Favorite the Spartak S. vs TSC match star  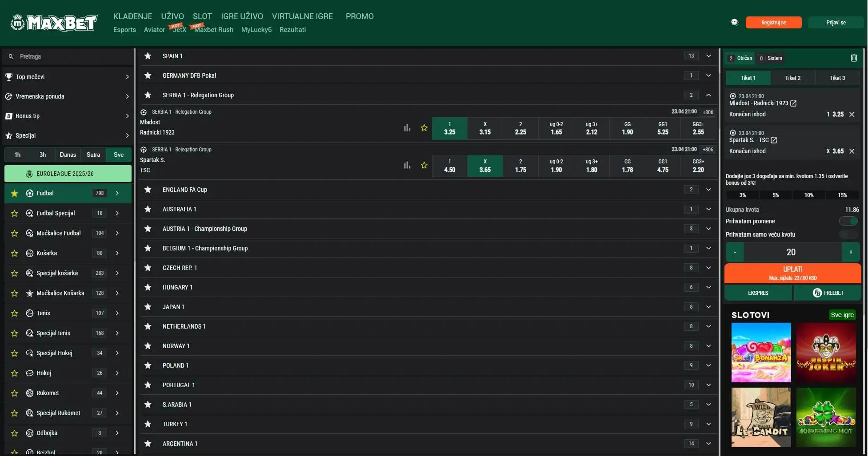pyautogui.click(x=424, y=165)
